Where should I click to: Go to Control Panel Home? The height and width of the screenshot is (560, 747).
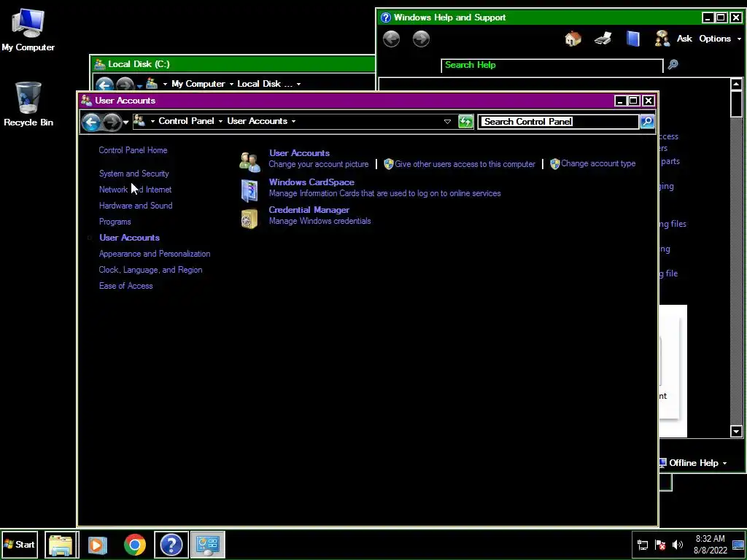(133, 150)
